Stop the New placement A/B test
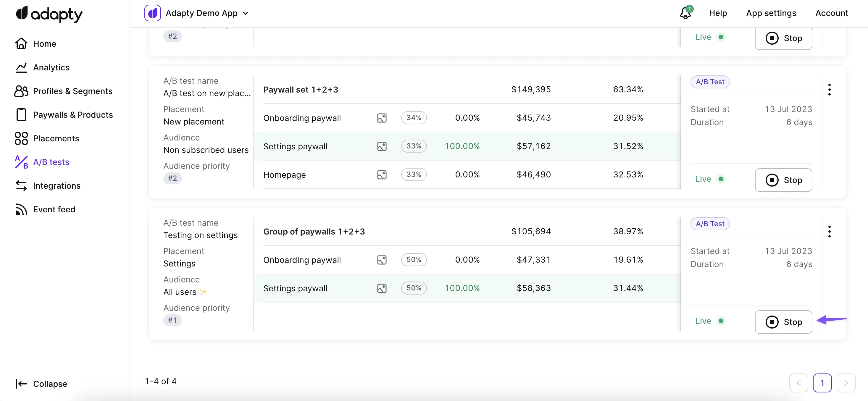Viewport: 868px width, 401px height. [783, 180]
